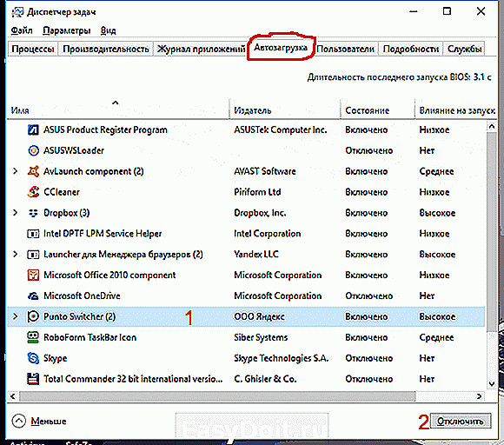Select the ASUS Product Register Program row
The width and height of the screenshot is (504, 445).
(246, 130)
